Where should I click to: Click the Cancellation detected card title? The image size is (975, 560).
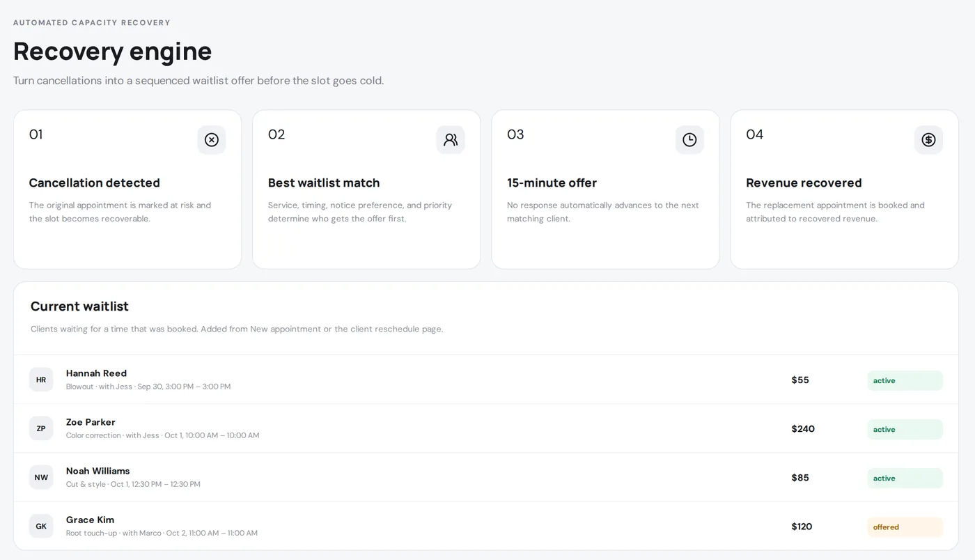[x=94, y=182]
